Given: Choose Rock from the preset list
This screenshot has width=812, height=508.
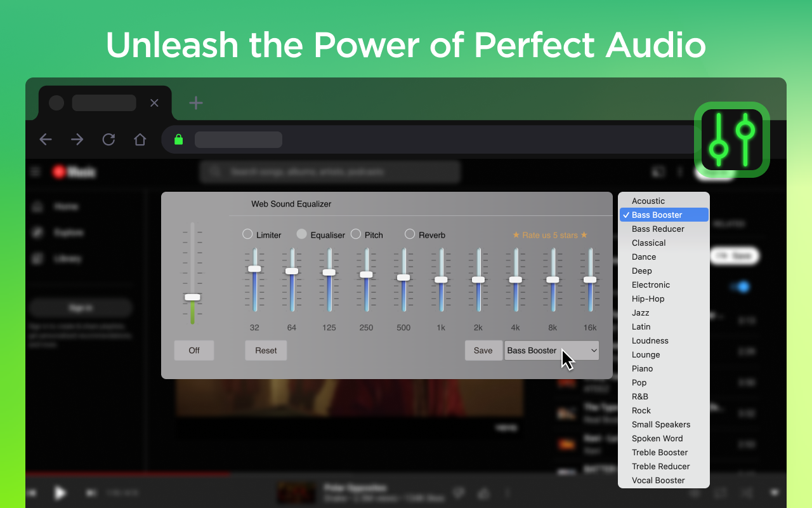Looking at the screenshot, I should (641, 411).
